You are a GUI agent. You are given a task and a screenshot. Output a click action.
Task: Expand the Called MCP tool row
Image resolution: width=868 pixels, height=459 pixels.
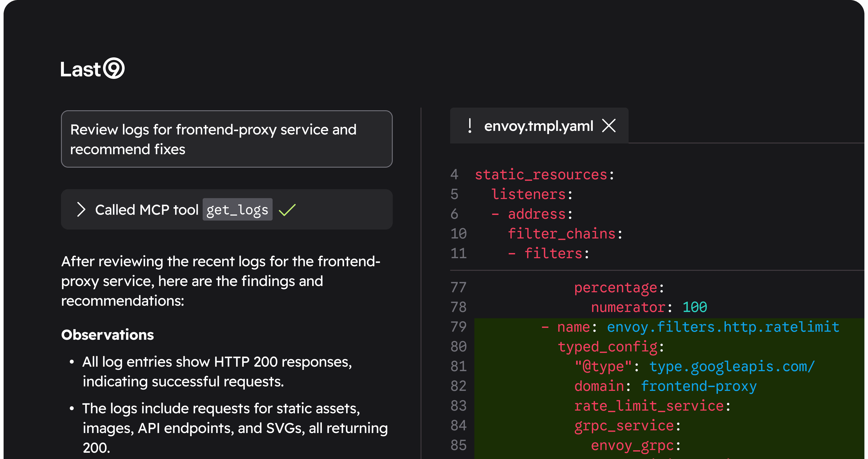pyautogui.click(x=81, y=210)
